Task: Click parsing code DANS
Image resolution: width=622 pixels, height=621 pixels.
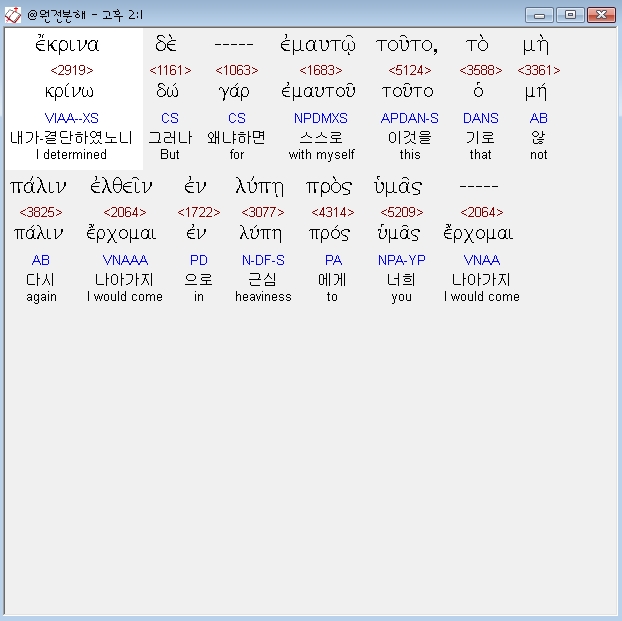Action: (x=480, y=118)
